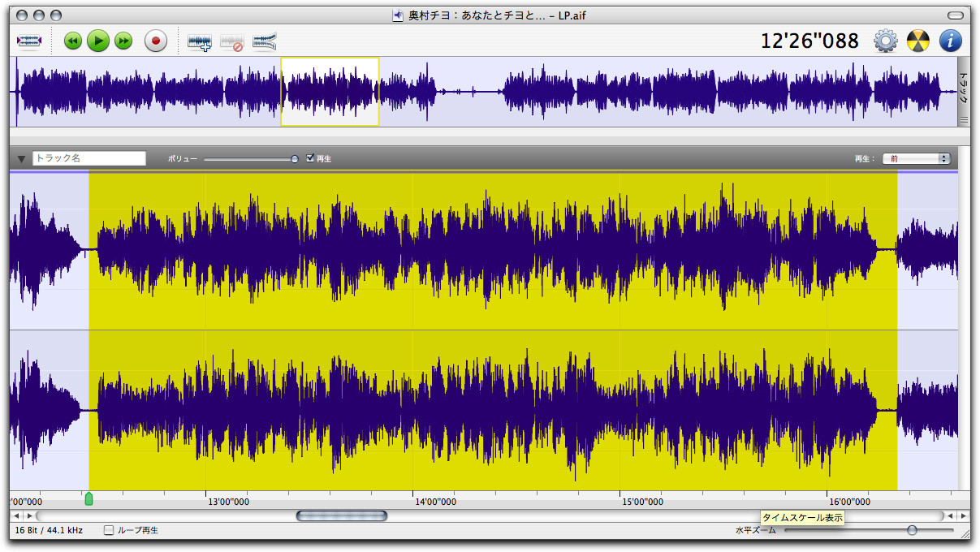Click the トラック名 track name field
This screenshot has height=552, width=980.
89,159
